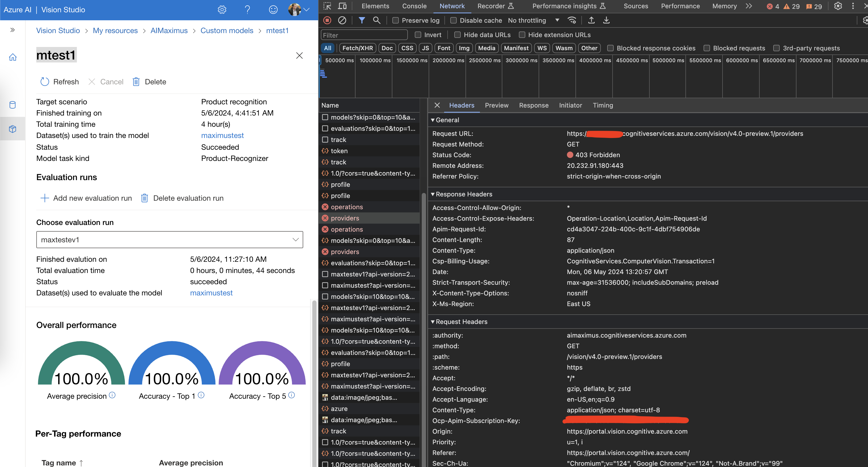
Task: Import HAR file upload icon
Action: coord(591,20)
